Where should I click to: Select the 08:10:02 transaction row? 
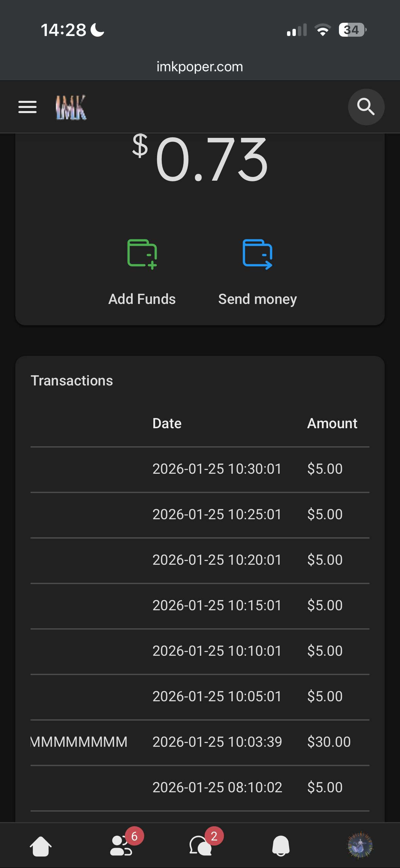pos(217,788)
